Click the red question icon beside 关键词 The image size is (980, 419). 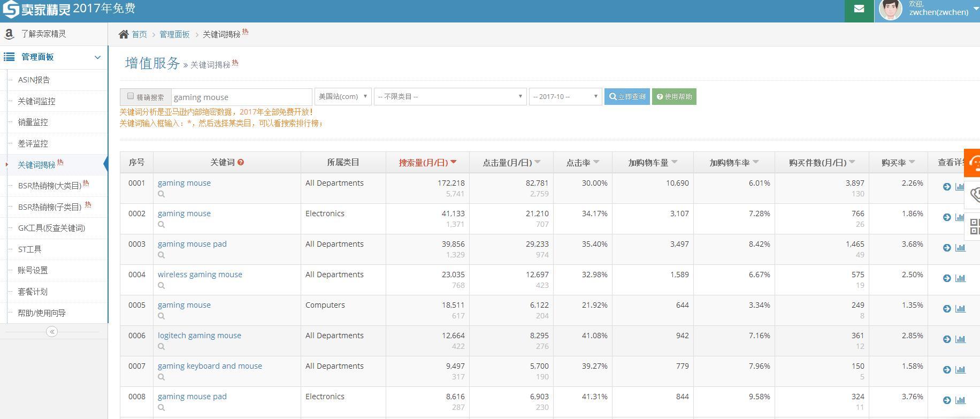[x=241, y=162]
